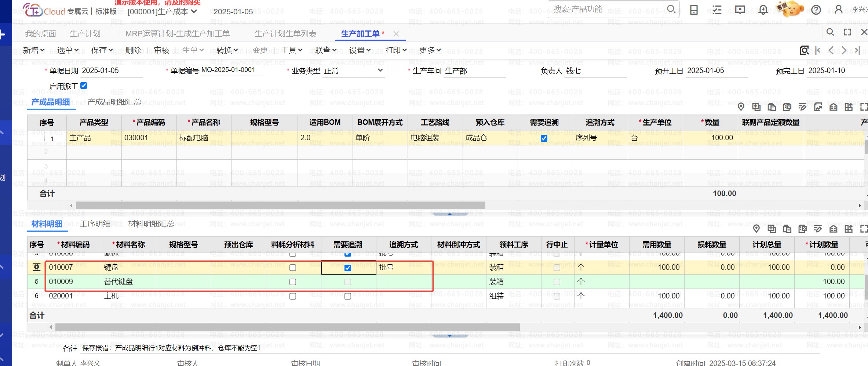The height and width of the screenshot is (366, 868).
Task: Click the locate pin icon above product table
Action: pos(741,107)
